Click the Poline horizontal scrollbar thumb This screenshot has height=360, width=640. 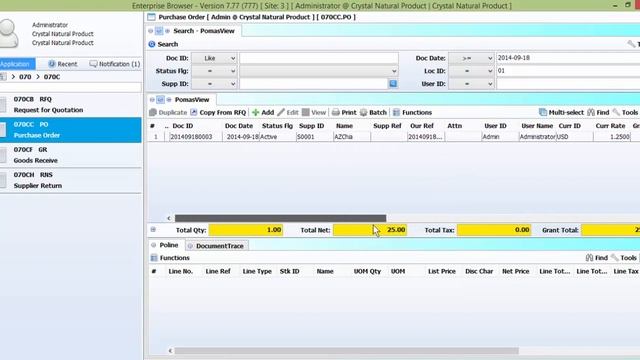coord(347,351)
